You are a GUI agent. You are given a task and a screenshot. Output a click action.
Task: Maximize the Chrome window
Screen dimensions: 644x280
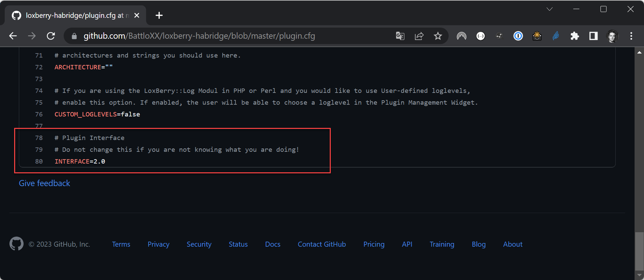[x=604, y=9]
